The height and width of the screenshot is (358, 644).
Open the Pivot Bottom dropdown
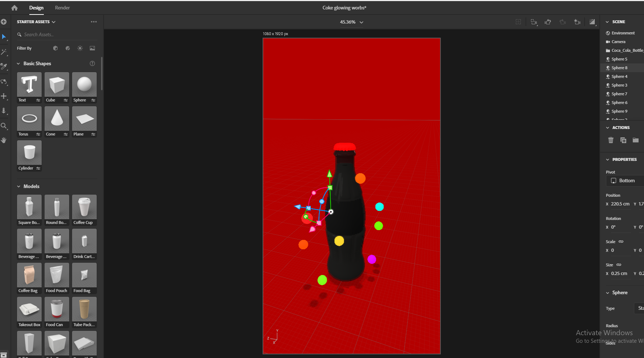pyautogui.click(x=625, y=180)
